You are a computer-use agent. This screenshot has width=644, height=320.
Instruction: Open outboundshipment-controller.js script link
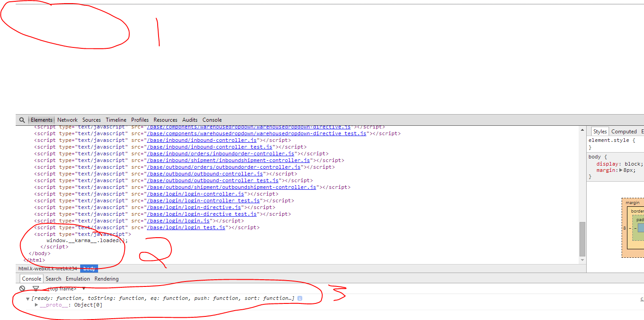click(232, 187)
